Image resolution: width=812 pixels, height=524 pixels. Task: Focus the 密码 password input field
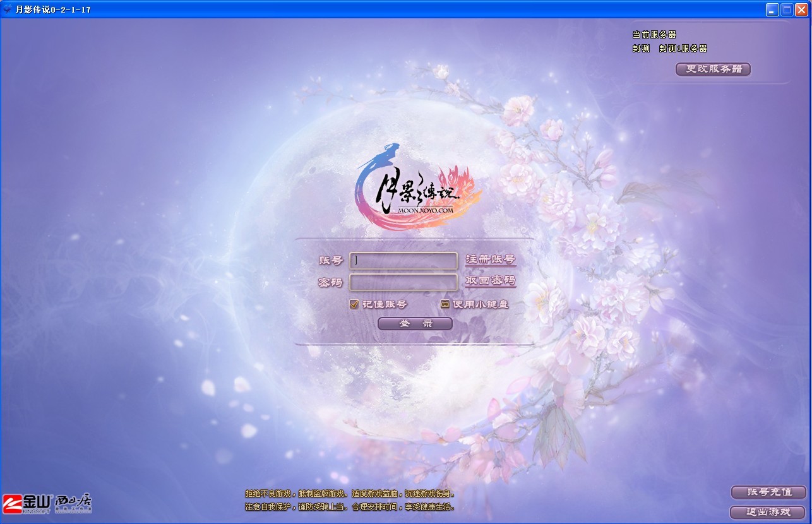403,282
